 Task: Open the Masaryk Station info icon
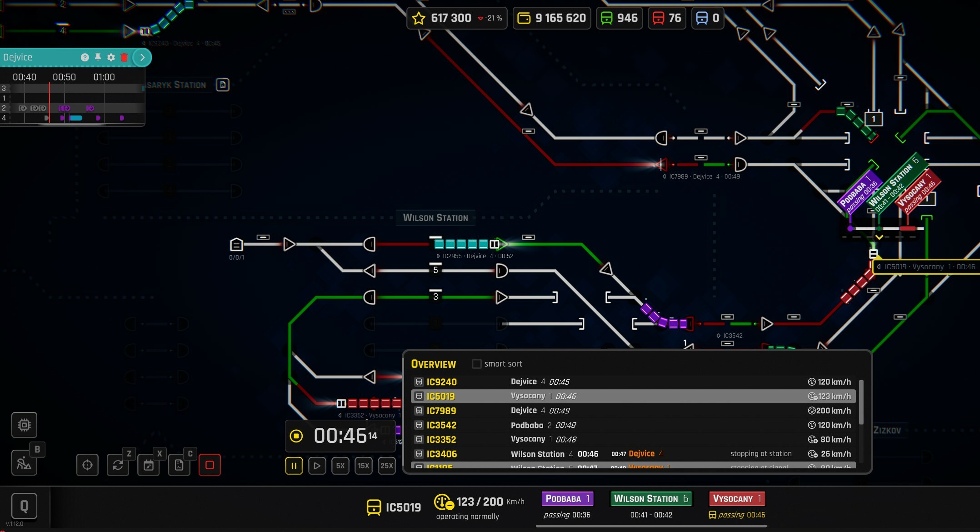222,85
